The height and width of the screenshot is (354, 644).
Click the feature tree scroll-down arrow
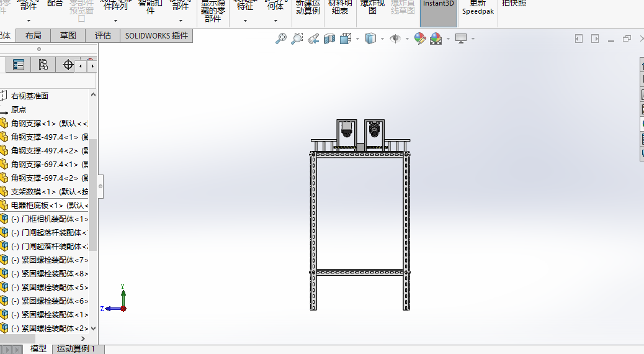(x=93, y=328)
